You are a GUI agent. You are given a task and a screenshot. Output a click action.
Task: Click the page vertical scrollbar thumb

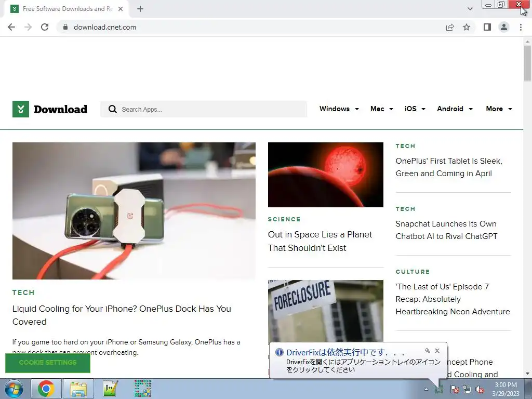coord(527,63)
